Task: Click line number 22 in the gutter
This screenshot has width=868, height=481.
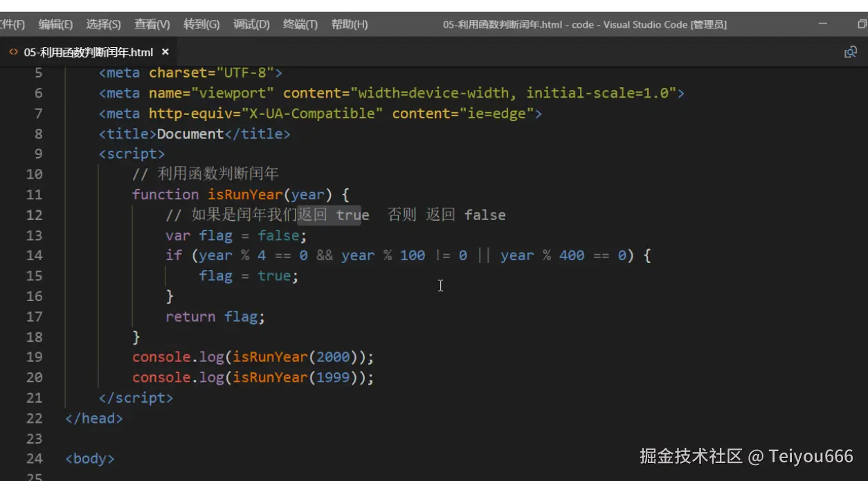Action: 34,418
